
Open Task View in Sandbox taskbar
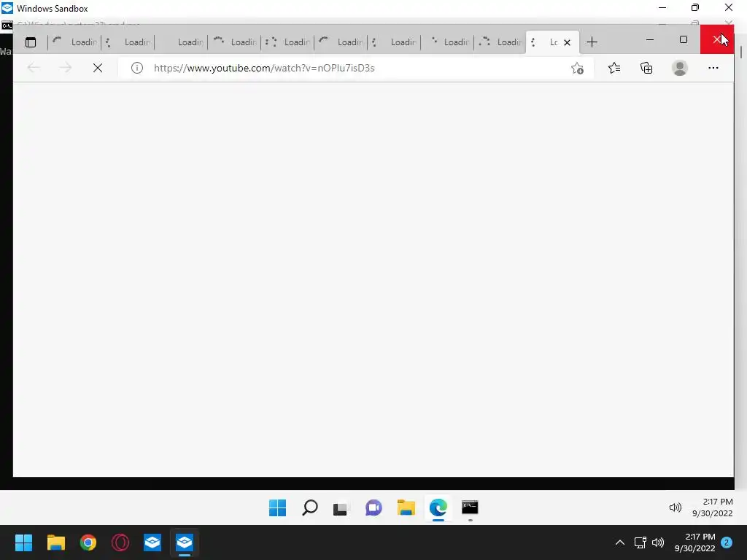click(341, 507)
